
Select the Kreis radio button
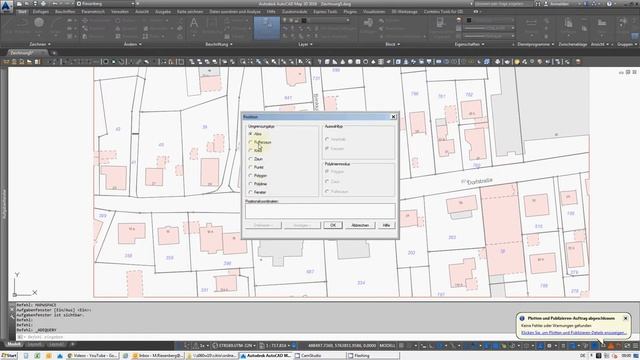click(250, 151)
